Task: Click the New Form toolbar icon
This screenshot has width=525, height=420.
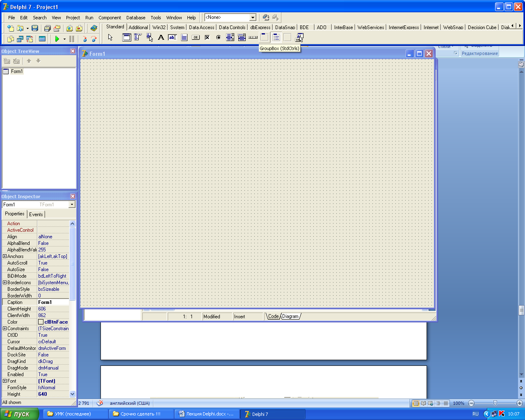Action: (x=42, y=39)
